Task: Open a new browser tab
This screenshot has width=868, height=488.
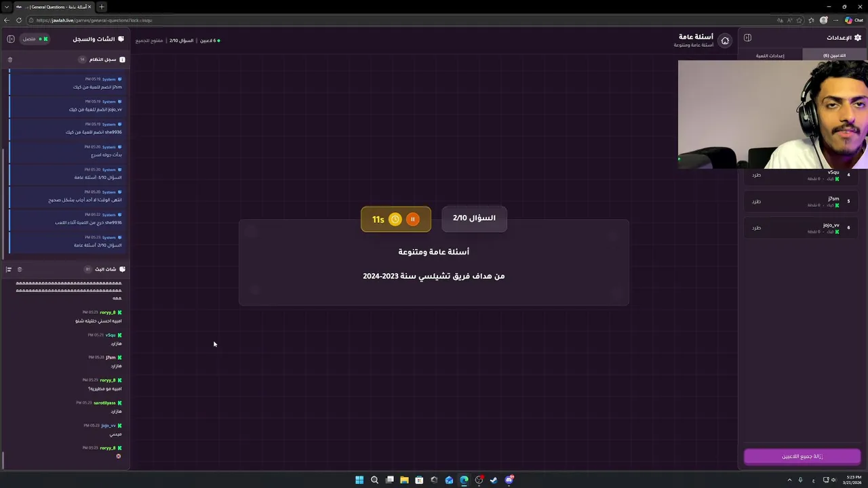Action: pos(102,7)
